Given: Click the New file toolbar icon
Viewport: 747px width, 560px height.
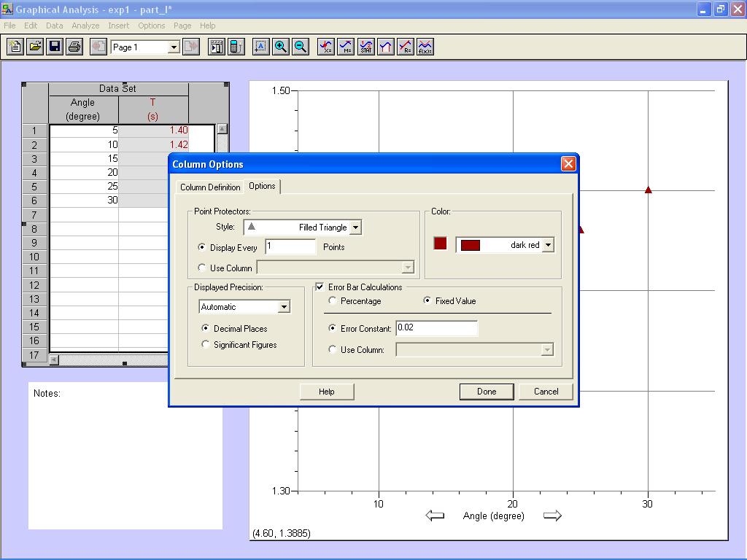Looking at the screenshot, I should 15,47.
